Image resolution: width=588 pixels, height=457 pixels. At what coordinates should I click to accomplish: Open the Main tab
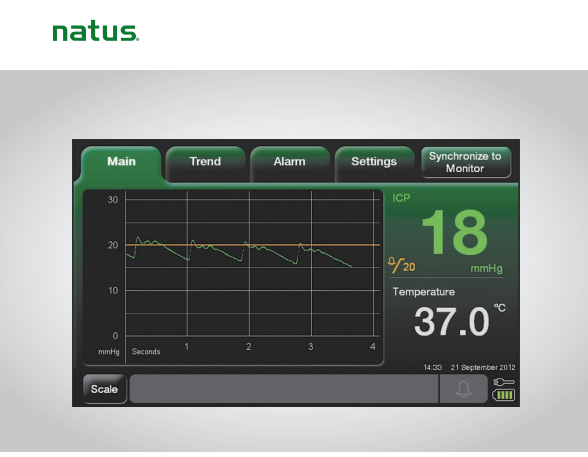pyautogui.click(x=122, y=162)
